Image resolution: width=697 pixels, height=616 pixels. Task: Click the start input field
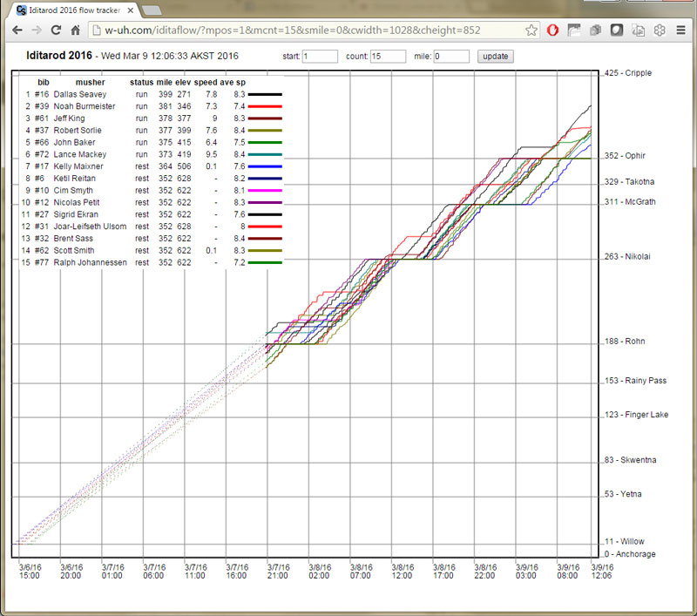pos(320,57)
